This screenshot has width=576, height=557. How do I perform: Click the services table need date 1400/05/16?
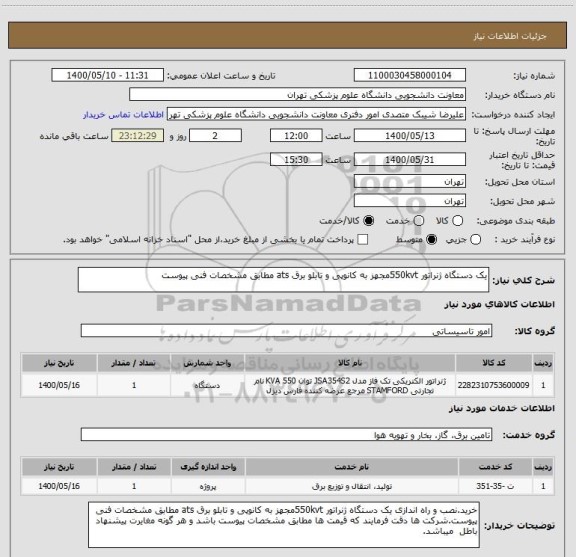click(x=59, y=486)
